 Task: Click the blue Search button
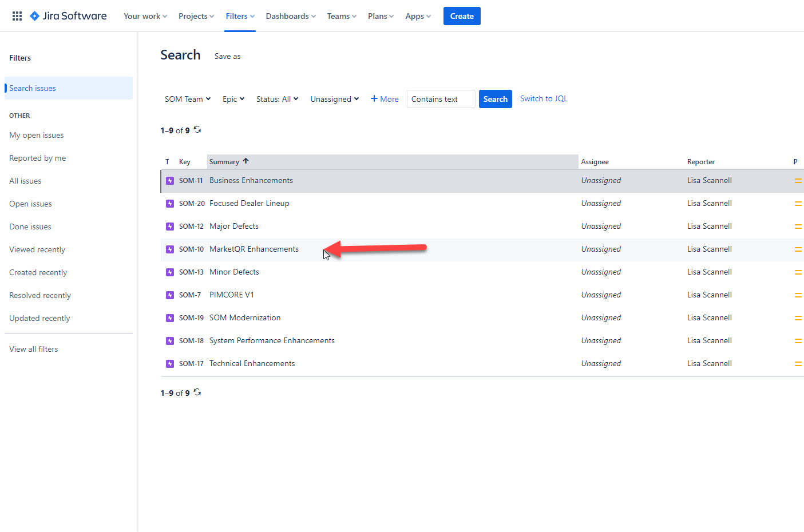pyautogui.click(x=495, y=98)
